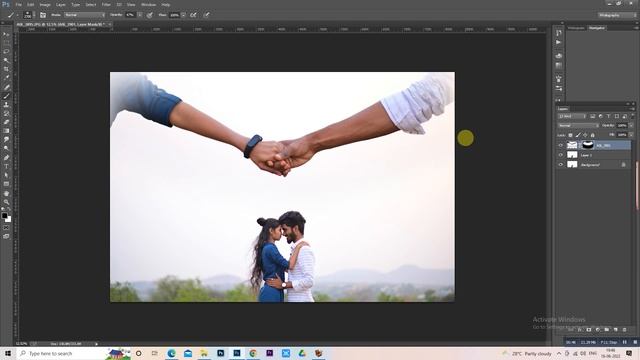Click the foreground color swatch
Screen dimensions: 640x360
[x=4, y=216]
